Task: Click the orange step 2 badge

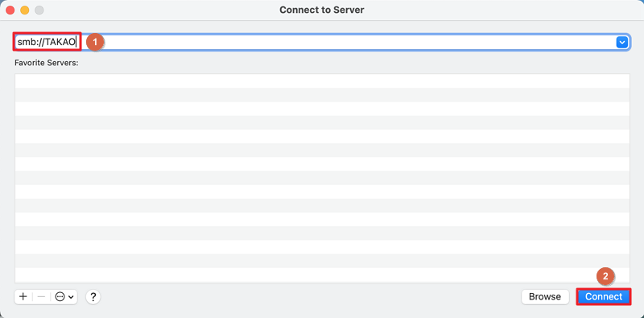Action: (x=605, y=276)
